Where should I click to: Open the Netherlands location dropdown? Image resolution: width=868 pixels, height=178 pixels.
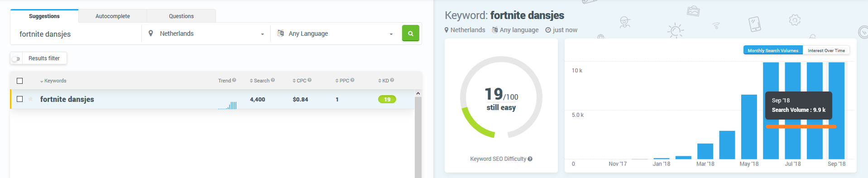pos(206,34)
